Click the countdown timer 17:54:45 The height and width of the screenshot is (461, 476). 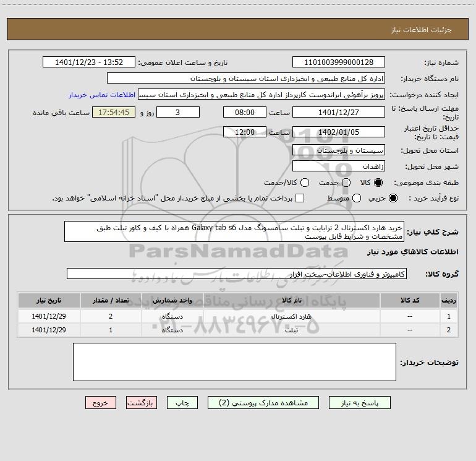tap(114, 112)
